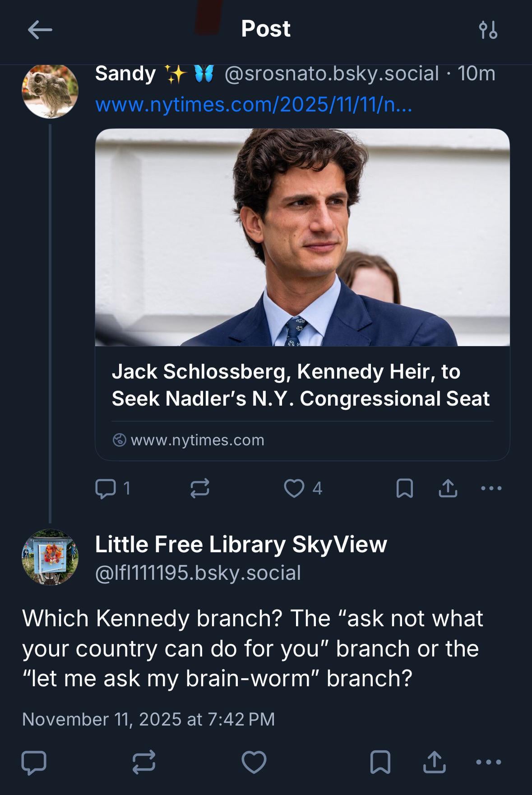532x795 pixels.
Task: Bookmark the Little Free Library reply
Action: tap(380, 763)
